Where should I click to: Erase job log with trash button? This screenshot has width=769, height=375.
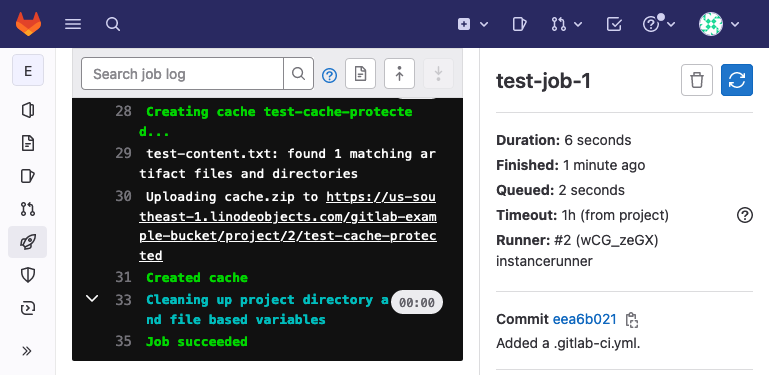(x=696, y=80)
